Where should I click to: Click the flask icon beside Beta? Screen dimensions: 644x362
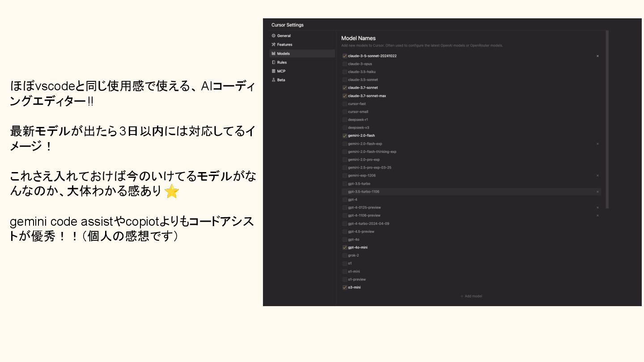[x=273, y=80]
